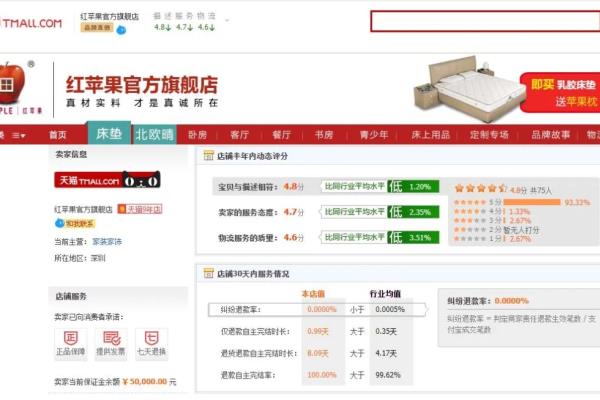
Task: Click the icon beside 店铺半年内动态评分
Action: (x=209, y=155)
